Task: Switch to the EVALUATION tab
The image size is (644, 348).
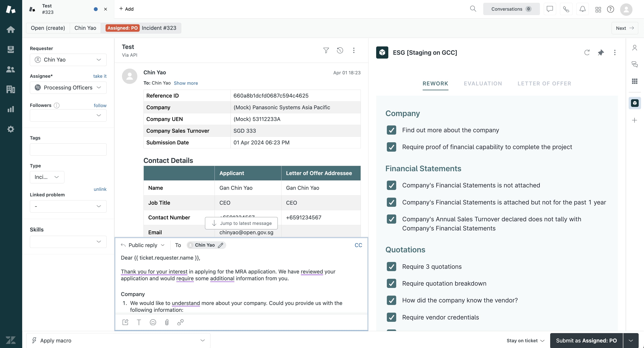Action: click(483, 83)
